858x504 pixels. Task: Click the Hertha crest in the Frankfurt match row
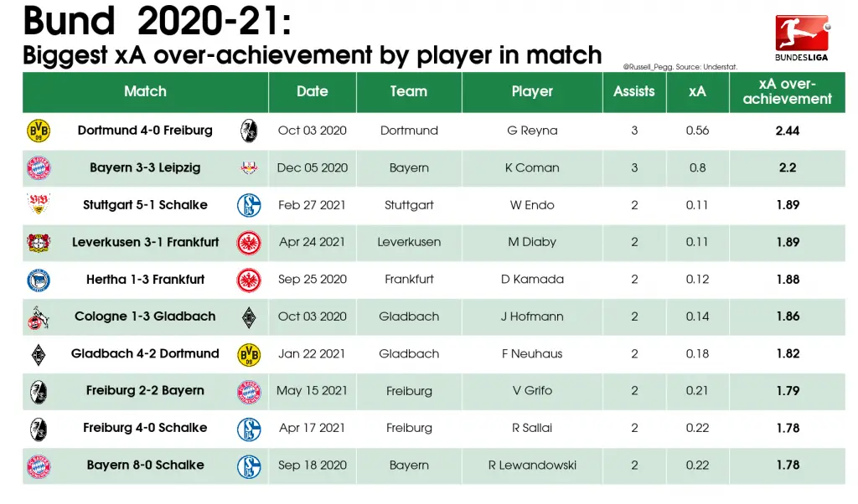39,280
